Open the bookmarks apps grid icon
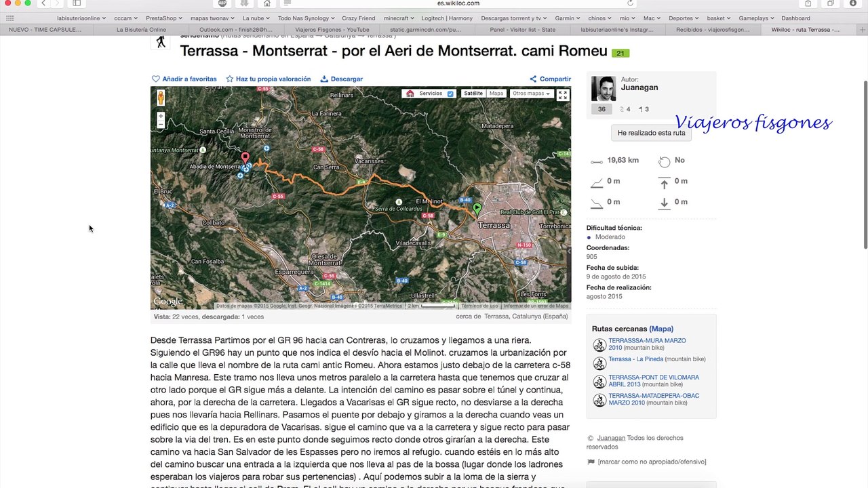The height and width of the screenshot is (488, 868). 9,18
